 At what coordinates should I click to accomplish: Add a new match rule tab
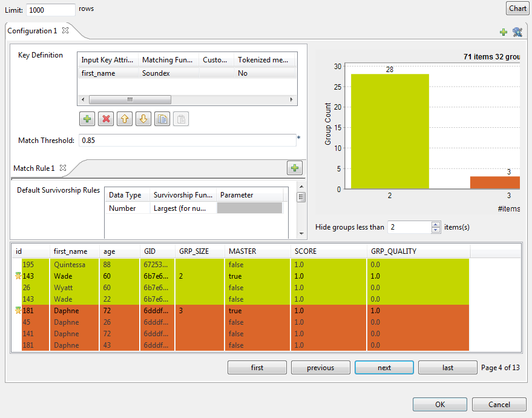point(295,168)
